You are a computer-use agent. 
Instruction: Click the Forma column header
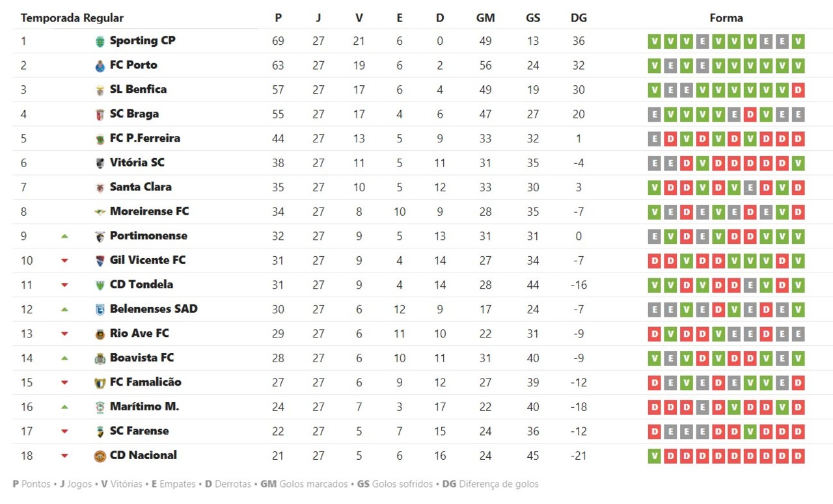pos(726,18)
